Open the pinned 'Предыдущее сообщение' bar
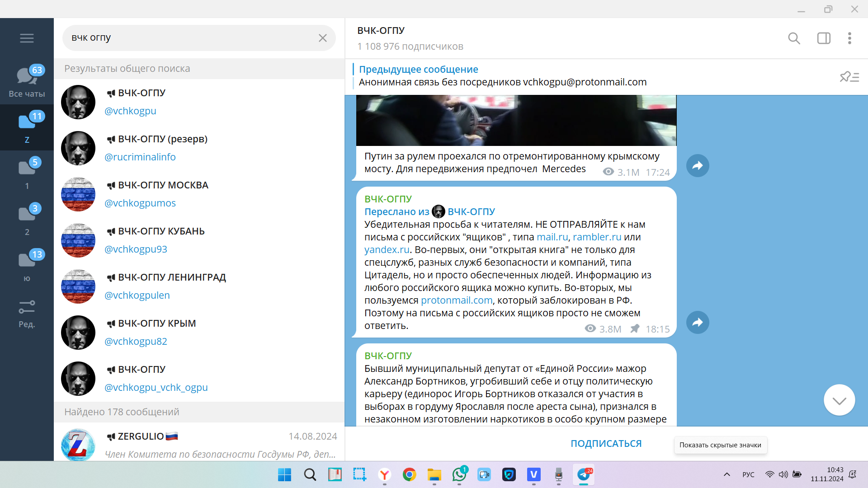 588,76
